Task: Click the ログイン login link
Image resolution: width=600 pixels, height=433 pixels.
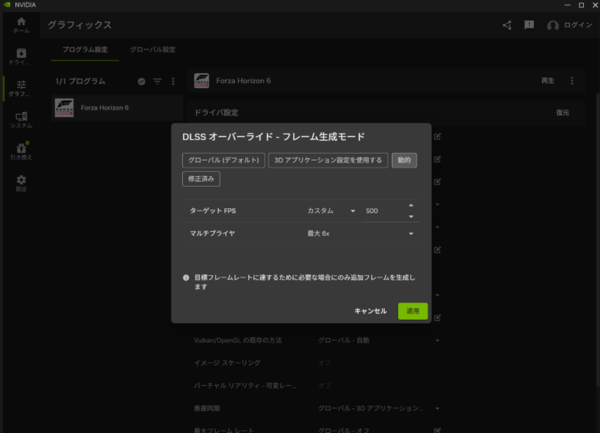Action: click(578, 25)
